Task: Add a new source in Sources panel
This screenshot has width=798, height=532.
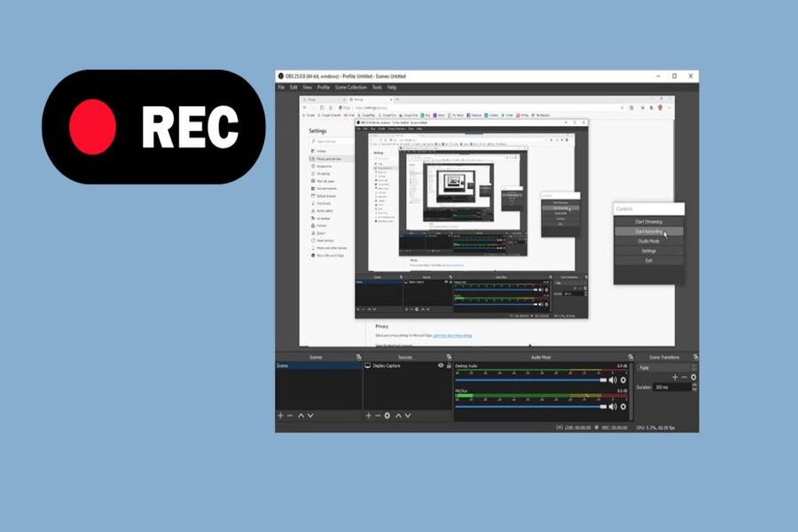Action: click(368, 415)
